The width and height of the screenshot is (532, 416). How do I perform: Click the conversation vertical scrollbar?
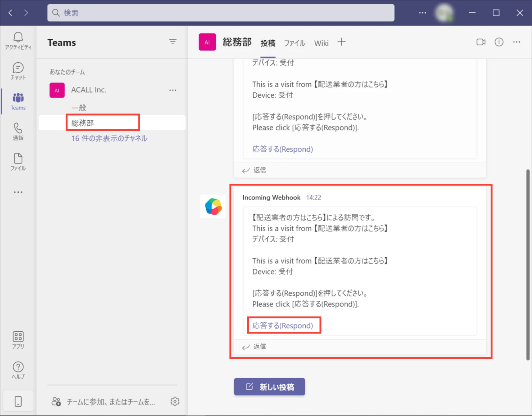pos(528,265)
